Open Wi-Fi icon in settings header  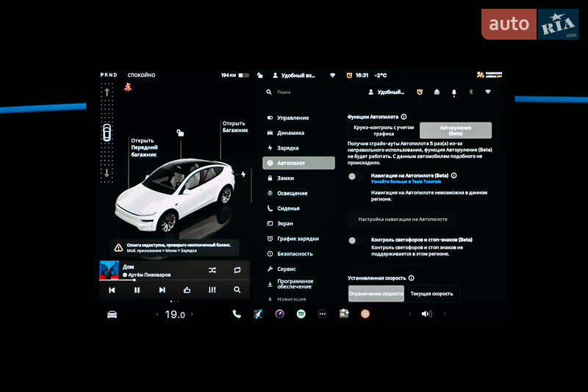click(x=488, y=92)
